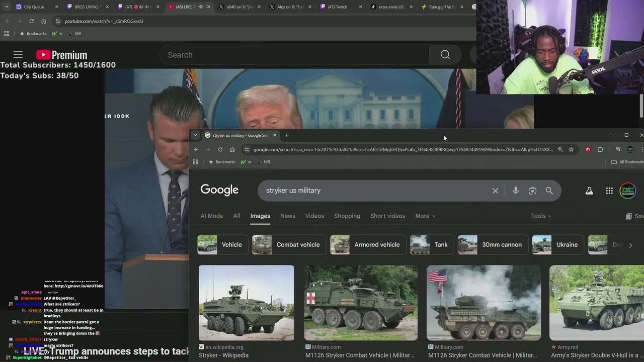The height and width of the screenshot is (362, 644).
Task: Switch to Shopping results tab
Action: coord(347,216)
